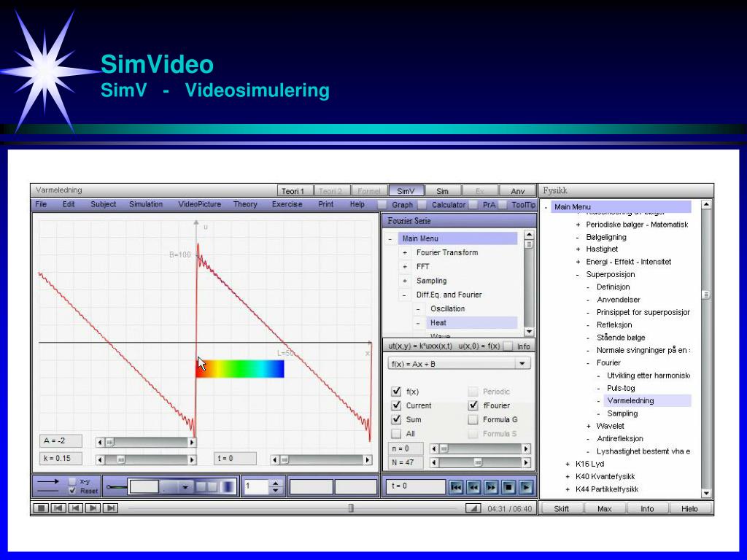Click the arrow line-style icon

pyautogui.click(x=47, y=481)
